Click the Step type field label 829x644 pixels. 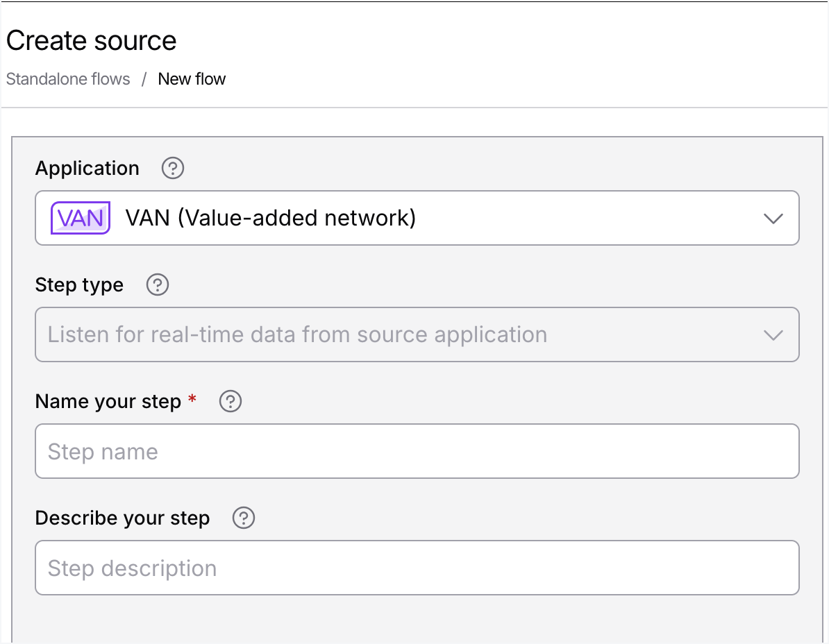pyautogui.click(x=79, y=285)
